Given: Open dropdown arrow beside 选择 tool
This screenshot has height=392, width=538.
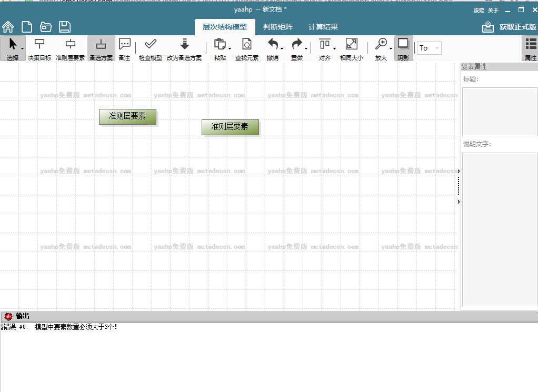Looking at the screenshot, I should (x=22, y=49).
